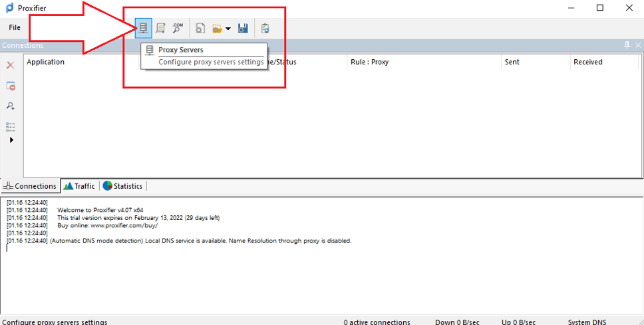Click the red X close connection icon
644x325 pixels.
click(11, 65)
